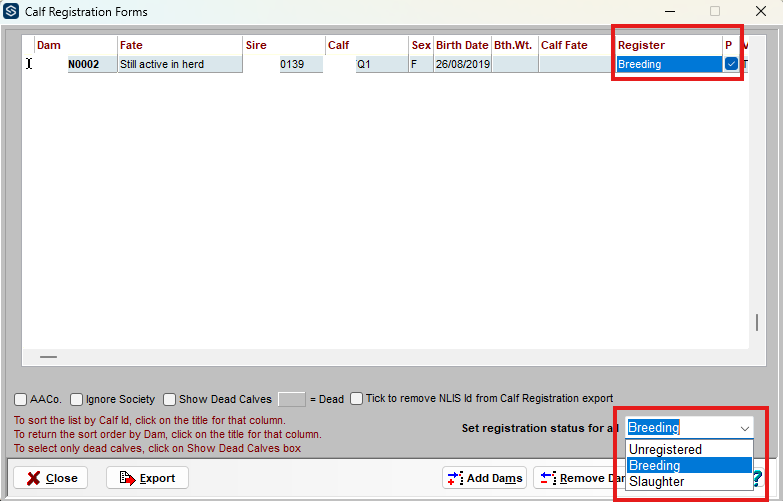The width and height of the screenshot is (783, 502).
Task: Click the vertical scrollbar in the grid
Action: point(756,323)
